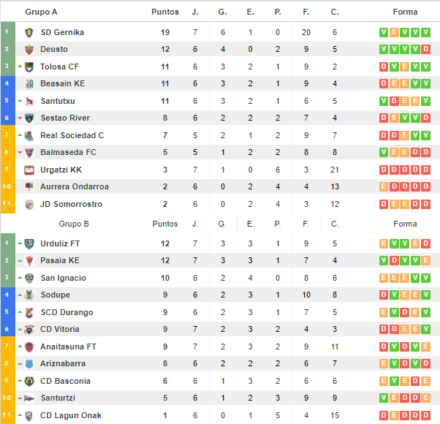Sort Grupo A by Puntos column
Image resolution: width=440 pixels, height=424 pixels.
[165, 12]
